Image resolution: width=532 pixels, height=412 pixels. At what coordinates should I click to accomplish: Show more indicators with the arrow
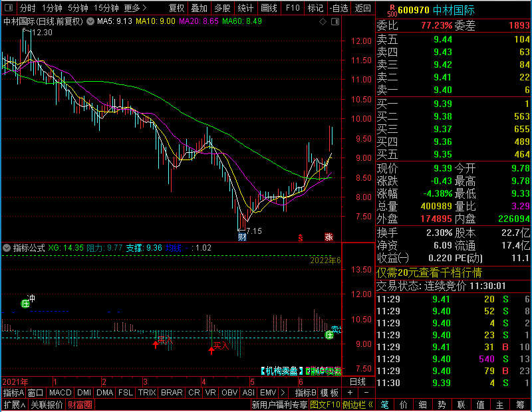coord(283,393)
